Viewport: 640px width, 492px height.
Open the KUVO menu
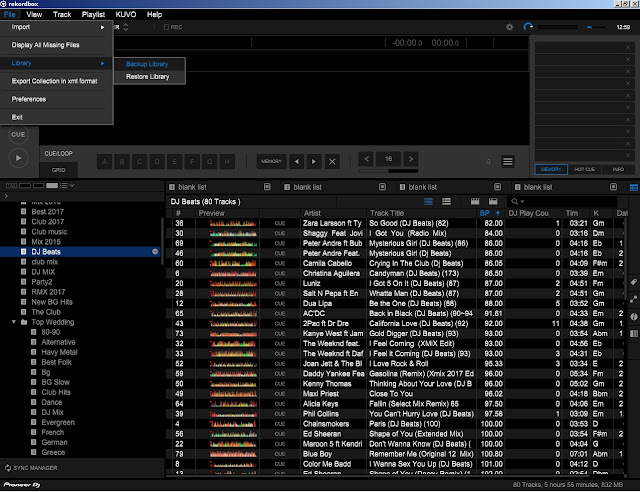tap(126, 15)
